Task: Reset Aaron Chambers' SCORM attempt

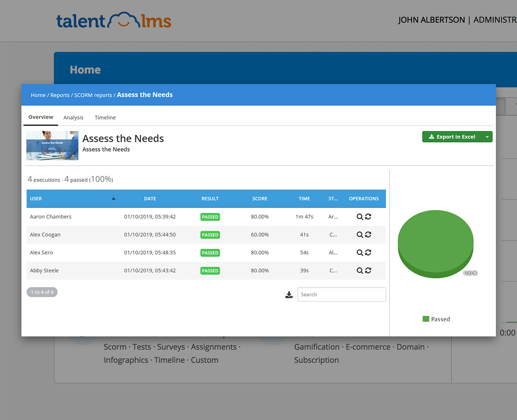Action: click(368, 217)
